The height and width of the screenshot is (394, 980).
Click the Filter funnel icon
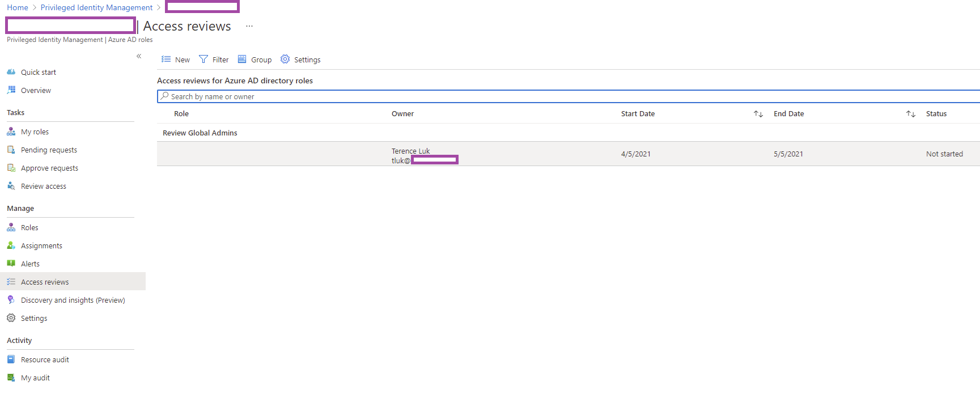[203, 59]
